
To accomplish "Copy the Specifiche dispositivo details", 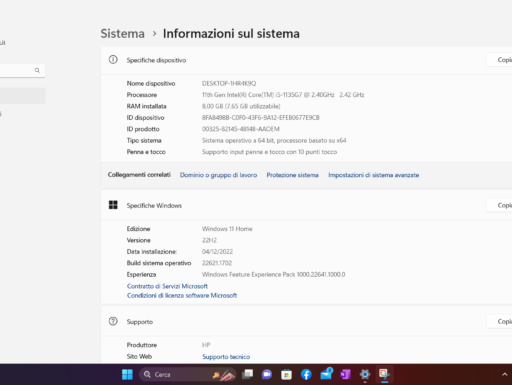I will pyautogui.click(x=499, y=60).
